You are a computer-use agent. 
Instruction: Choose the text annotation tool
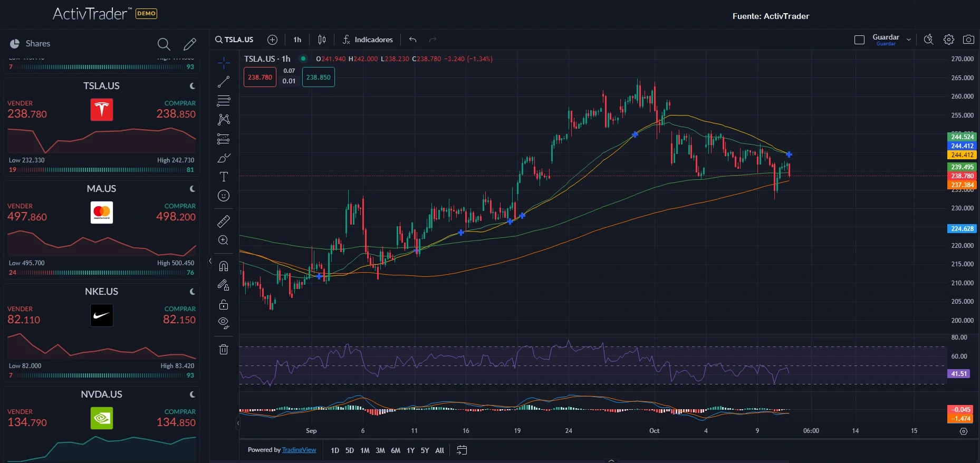(x=224, y=177)
